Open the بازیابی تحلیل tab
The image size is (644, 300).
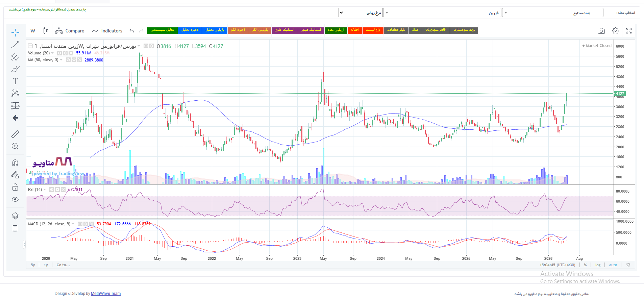click(215, 30)
